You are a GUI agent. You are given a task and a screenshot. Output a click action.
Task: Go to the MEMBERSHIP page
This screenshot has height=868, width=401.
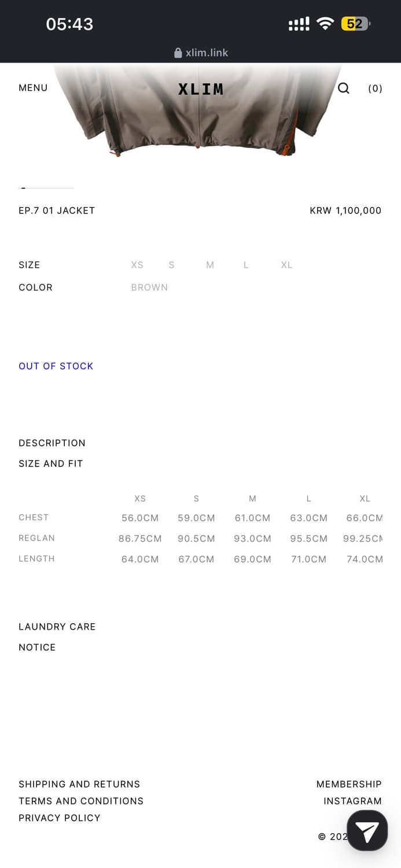(x=348, y=784)
